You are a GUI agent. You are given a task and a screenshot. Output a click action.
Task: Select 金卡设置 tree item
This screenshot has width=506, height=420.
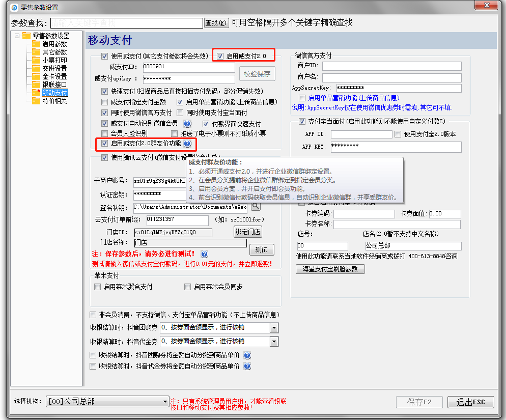coord(54,76)
